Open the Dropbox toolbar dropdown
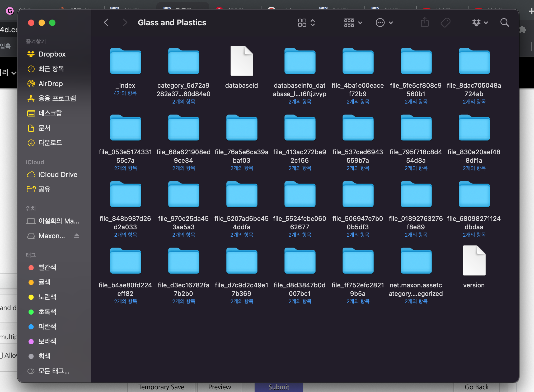This screenshot has height=392, width=534. click(x=480, y=23)
